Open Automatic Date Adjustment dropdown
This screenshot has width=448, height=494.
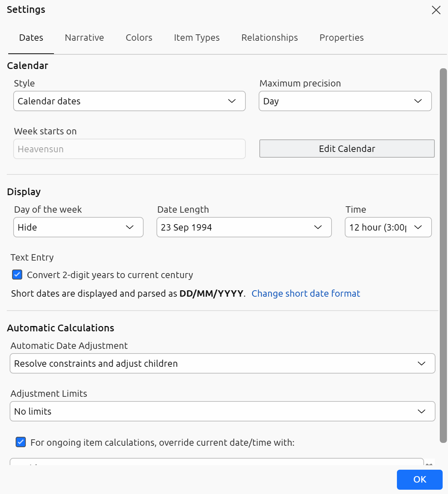pyautogui.click(x=222, y=364)
